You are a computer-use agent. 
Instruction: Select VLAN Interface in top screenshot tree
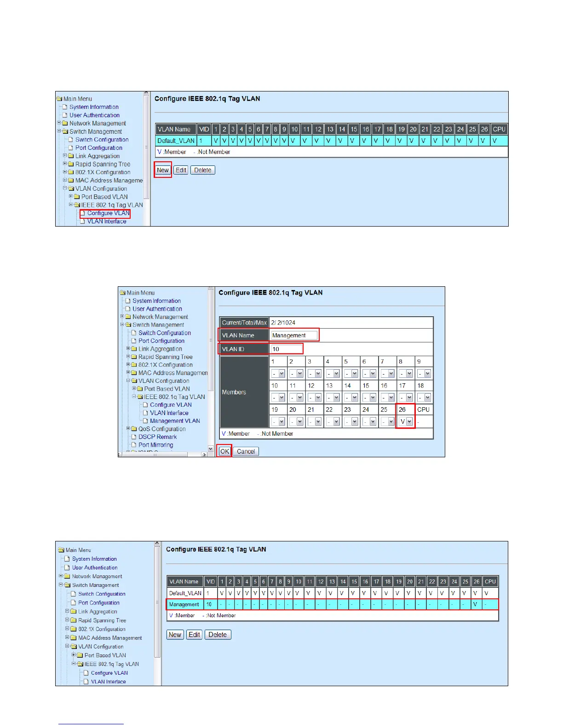[107, 222]
